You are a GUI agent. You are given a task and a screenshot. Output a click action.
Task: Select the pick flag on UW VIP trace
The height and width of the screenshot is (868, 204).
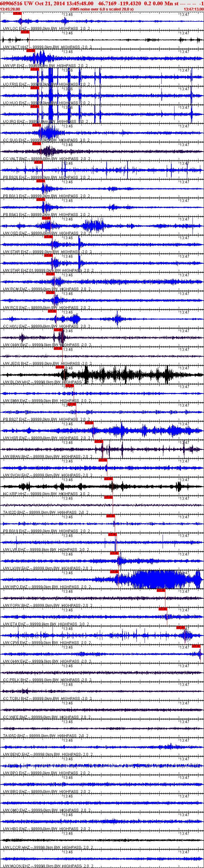30,51
